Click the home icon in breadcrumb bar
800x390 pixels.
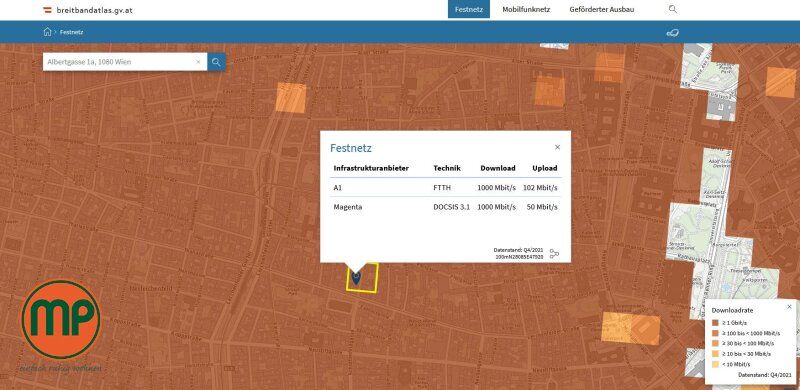coord(47,32)
